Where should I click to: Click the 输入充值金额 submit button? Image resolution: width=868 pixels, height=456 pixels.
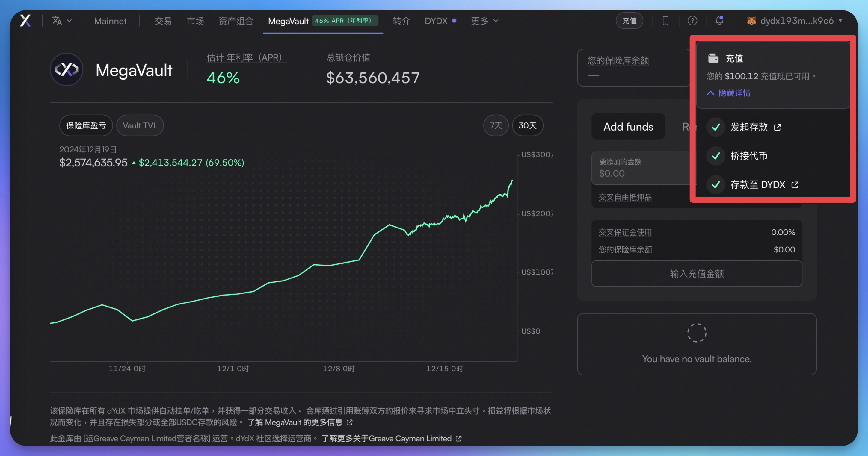(x=697, y=274)
